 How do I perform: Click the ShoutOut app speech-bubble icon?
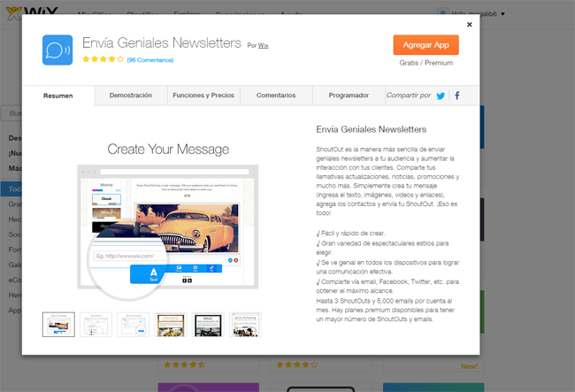(x=57, y=50)
